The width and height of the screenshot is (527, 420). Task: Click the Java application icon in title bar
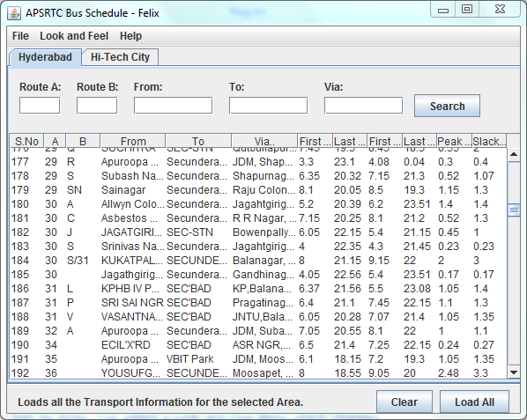[14, 13]
